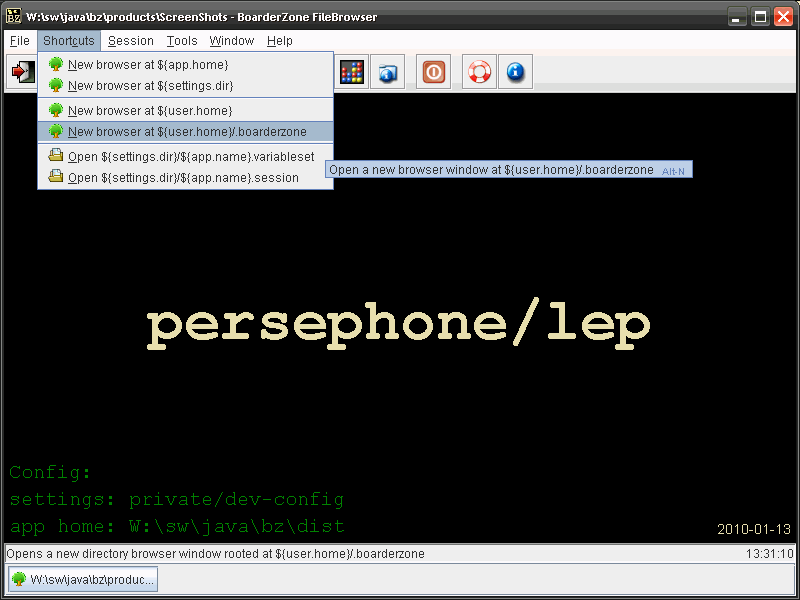The image size is (800, 600).
Task: Maximize the FileBrowser window
Action: tap(760, 17)
